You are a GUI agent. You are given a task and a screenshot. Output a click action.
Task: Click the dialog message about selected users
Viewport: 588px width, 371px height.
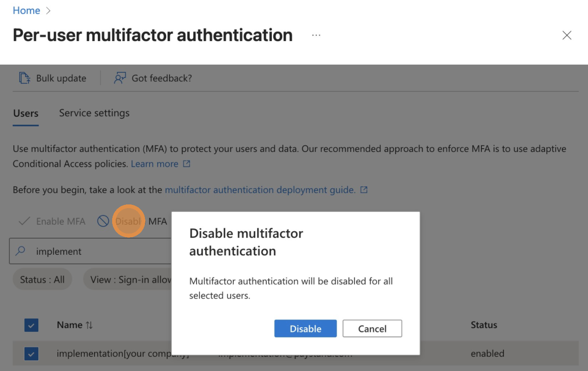click(x=291, y=288)
